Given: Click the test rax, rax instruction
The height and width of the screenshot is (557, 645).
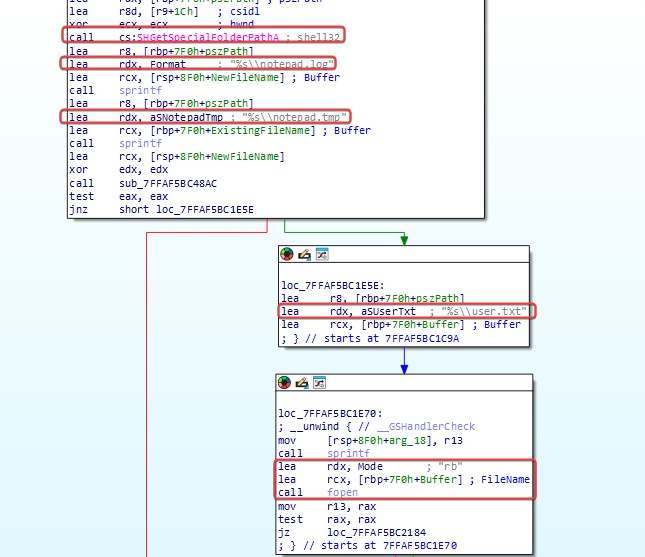Looking at the screenshot, I should [327, 520].
